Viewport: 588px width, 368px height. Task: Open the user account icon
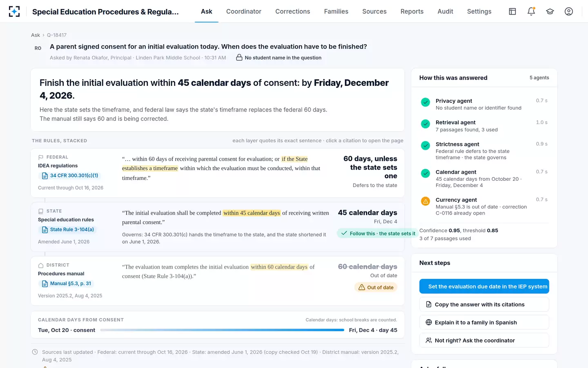(x=569, y=11)
